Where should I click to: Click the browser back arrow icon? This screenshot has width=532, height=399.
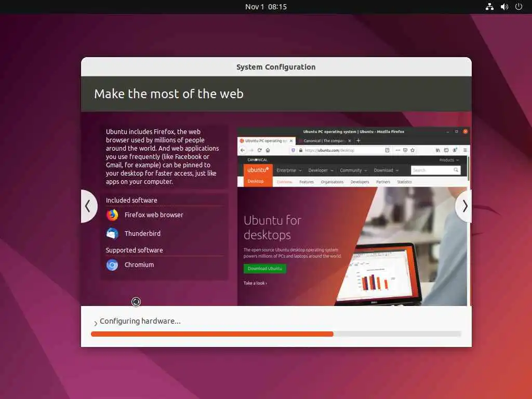tap(243, 150)
